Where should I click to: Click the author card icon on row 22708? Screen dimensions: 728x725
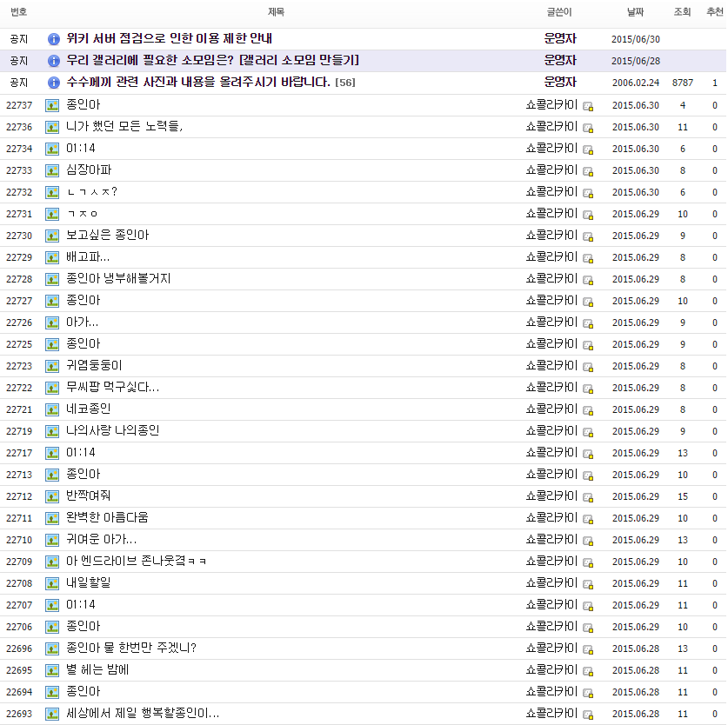tap(588, 584)
